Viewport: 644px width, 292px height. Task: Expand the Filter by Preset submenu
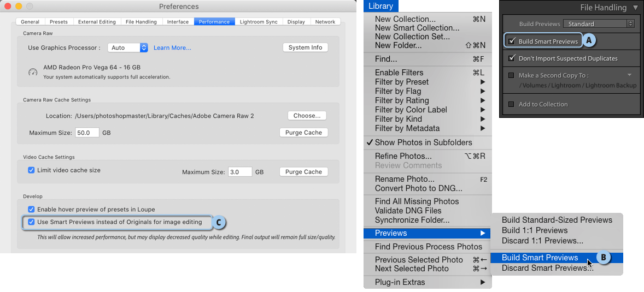coord(428,82)
